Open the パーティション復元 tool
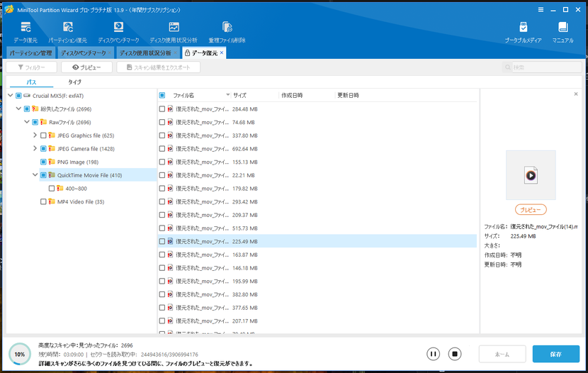Viewport: 588px width, 373px height. click(x=67, y=32)
